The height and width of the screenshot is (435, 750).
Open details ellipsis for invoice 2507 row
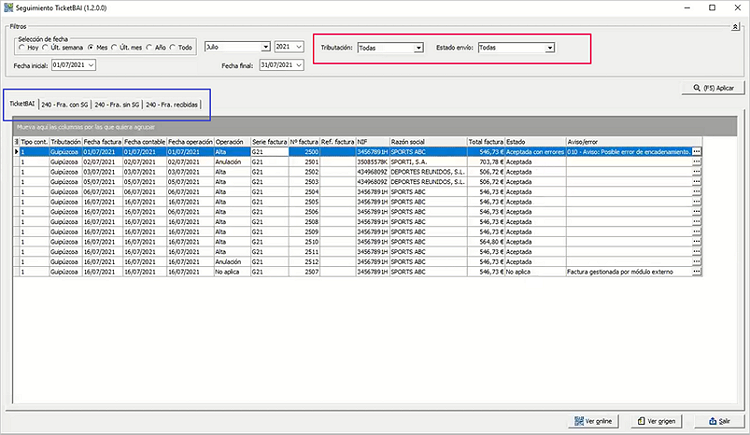[696, 272]
